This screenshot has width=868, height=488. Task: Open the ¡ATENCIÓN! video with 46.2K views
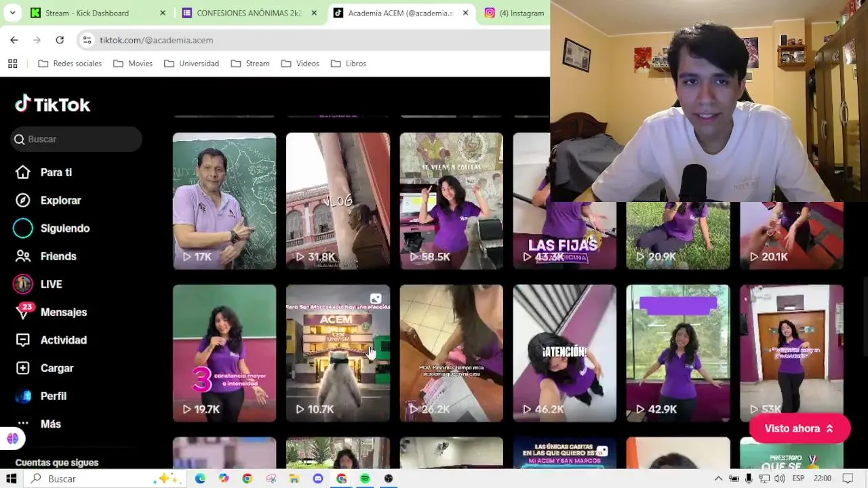(564, 353)
